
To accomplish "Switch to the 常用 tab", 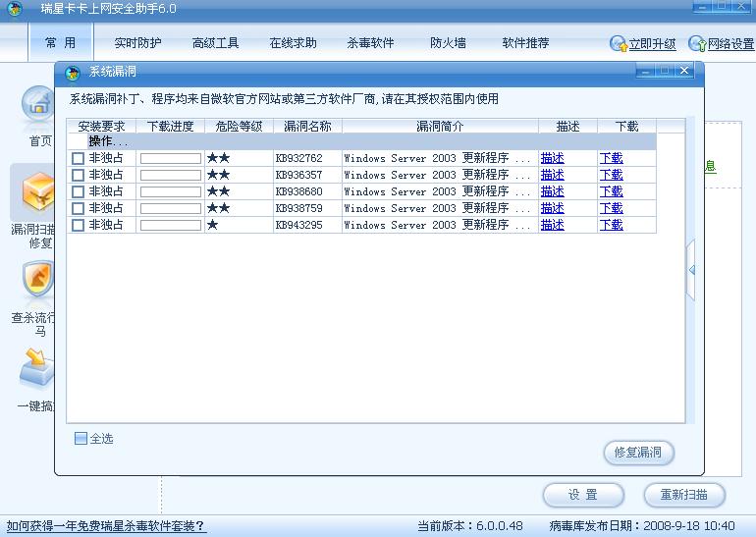I will [61, 43].
